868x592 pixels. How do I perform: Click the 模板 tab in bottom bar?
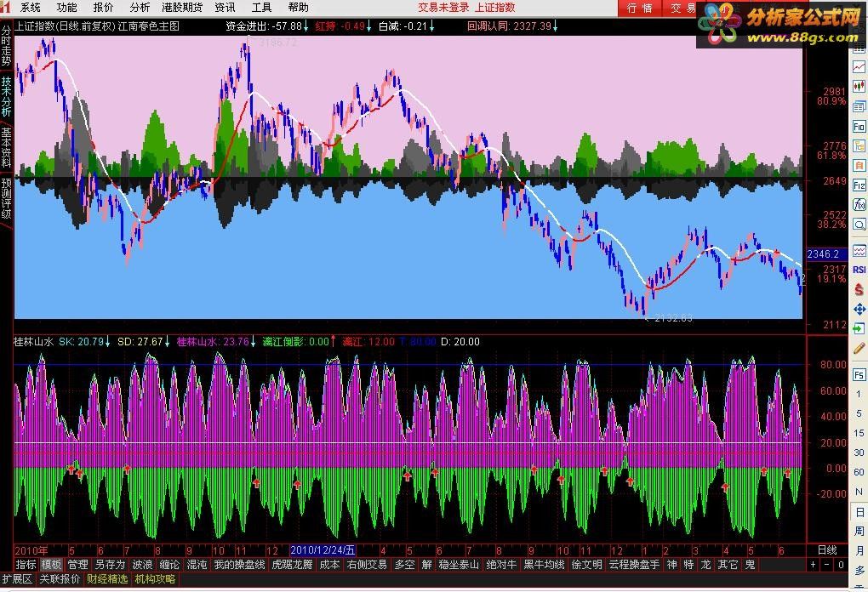pos(51,565)
